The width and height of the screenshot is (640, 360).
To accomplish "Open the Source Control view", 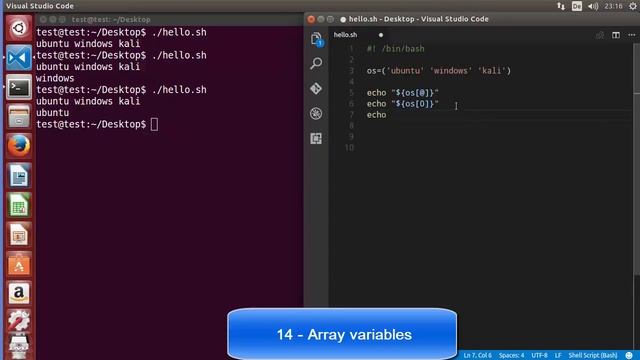I will pos(316,88).
